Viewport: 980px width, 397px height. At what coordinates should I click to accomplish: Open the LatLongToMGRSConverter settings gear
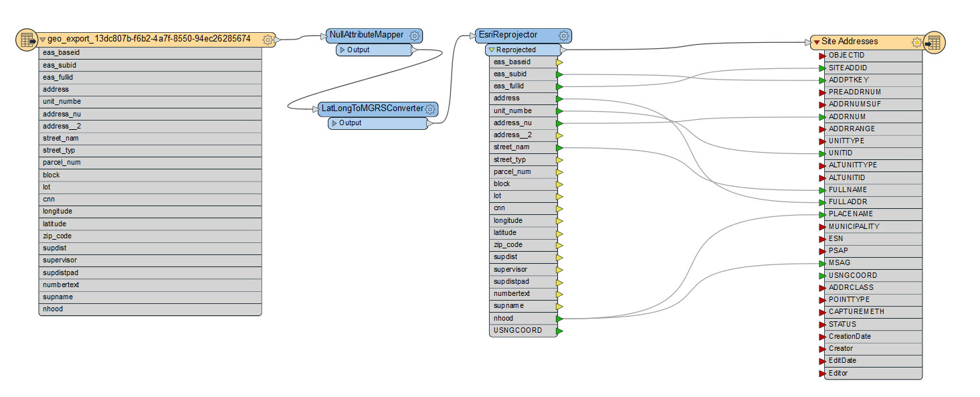tap(431, 109)
